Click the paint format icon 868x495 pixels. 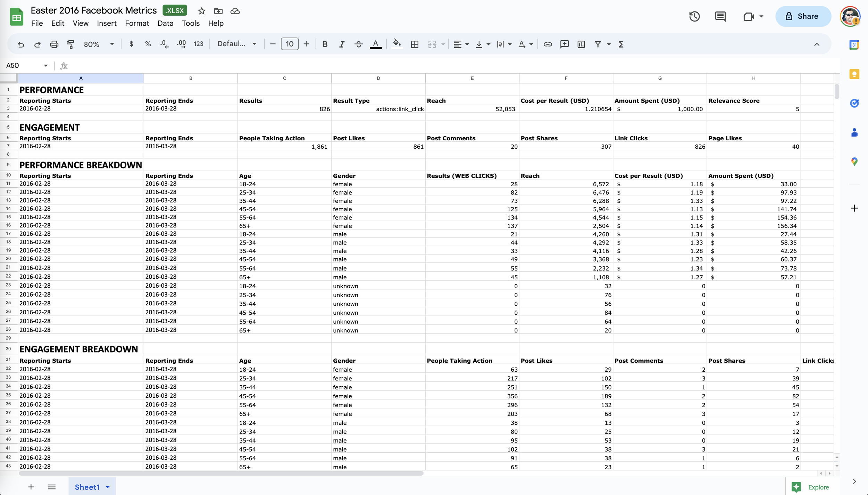70,44
